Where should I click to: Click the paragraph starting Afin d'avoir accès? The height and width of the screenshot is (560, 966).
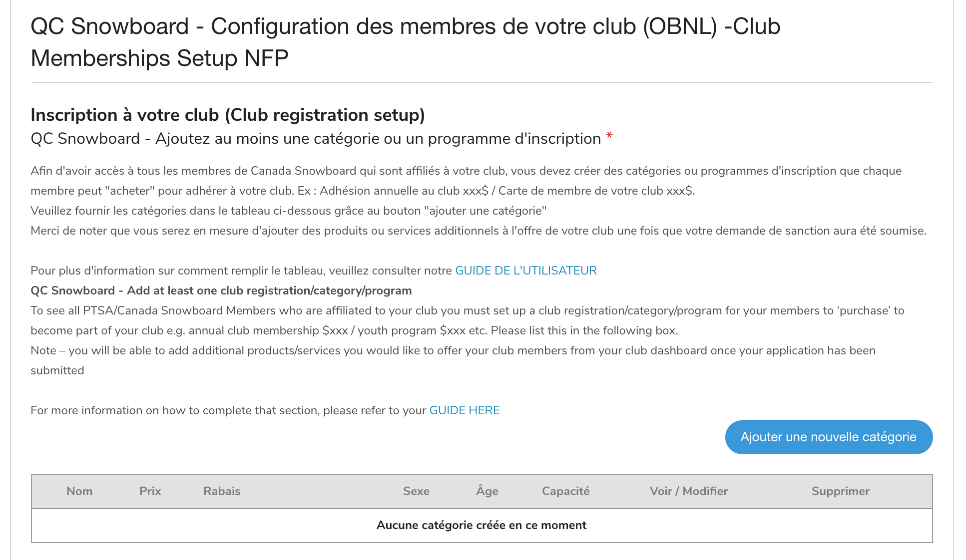(x=466, y=181)
